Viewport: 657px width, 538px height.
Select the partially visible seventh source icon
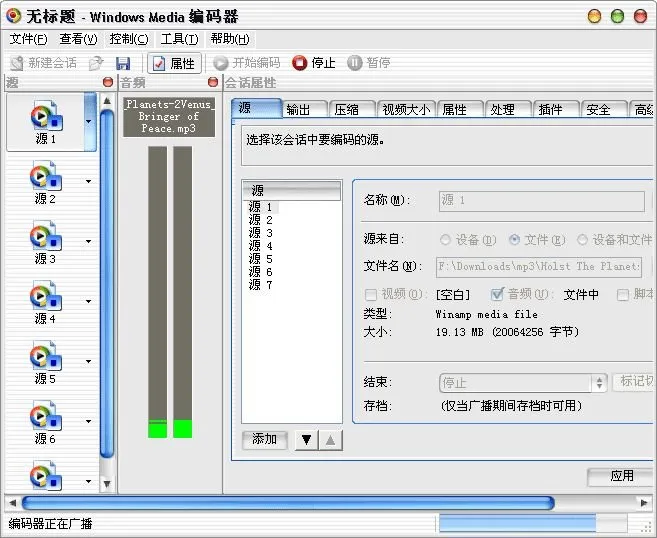point(46,476)
